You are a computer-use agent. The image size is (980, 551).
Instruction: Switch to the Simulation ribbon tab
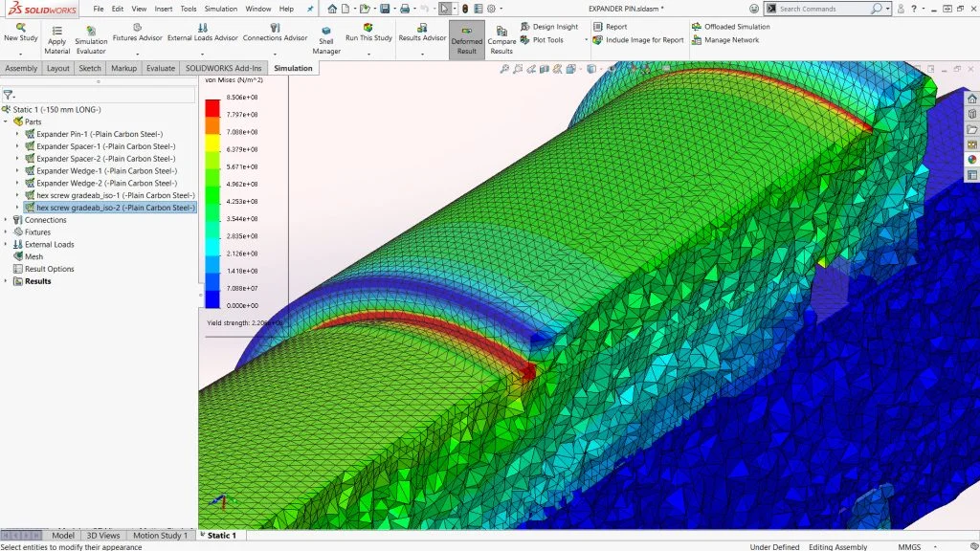point(293,68)
